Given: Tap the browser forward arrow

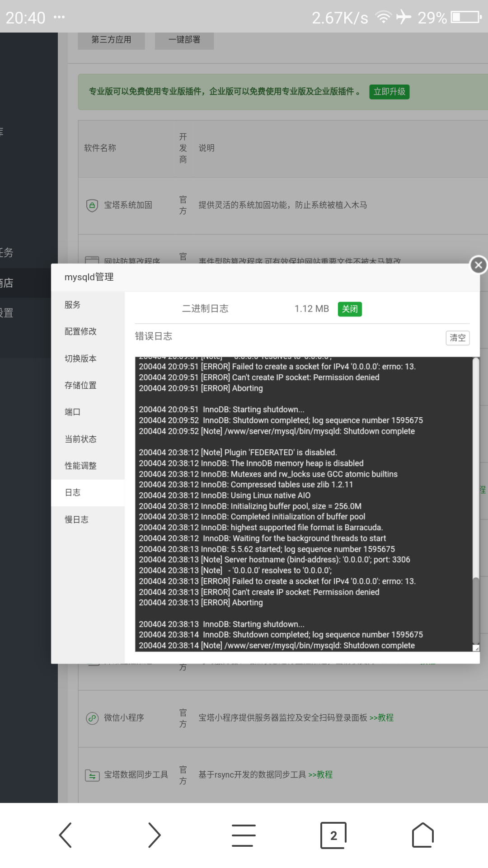Looking at the screenshot, I should tap(155, 835).
